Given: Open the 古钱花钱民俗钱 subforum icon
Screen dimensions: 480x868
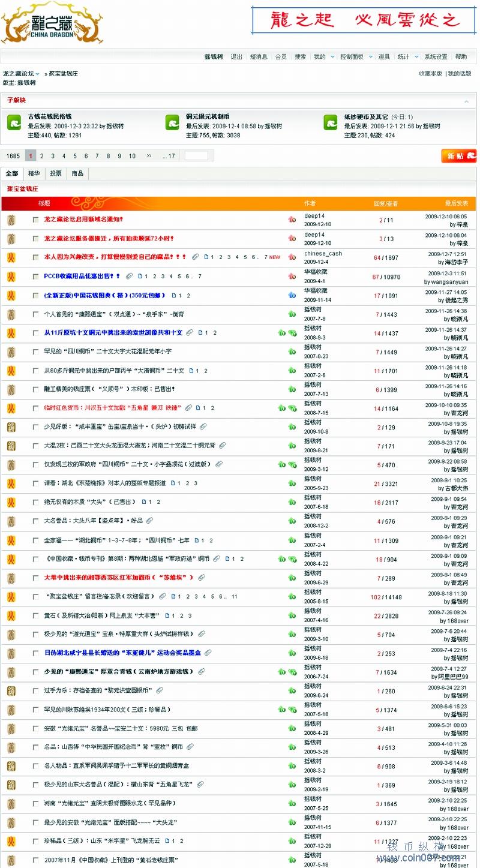Looking at the screenshot, I should [14, 122].
